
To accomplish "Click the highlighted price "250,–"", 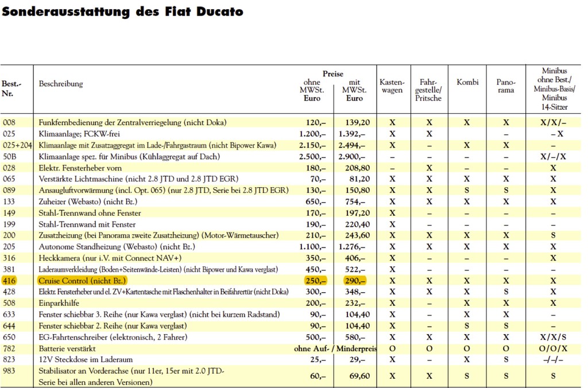I will [x=316, y=281].
